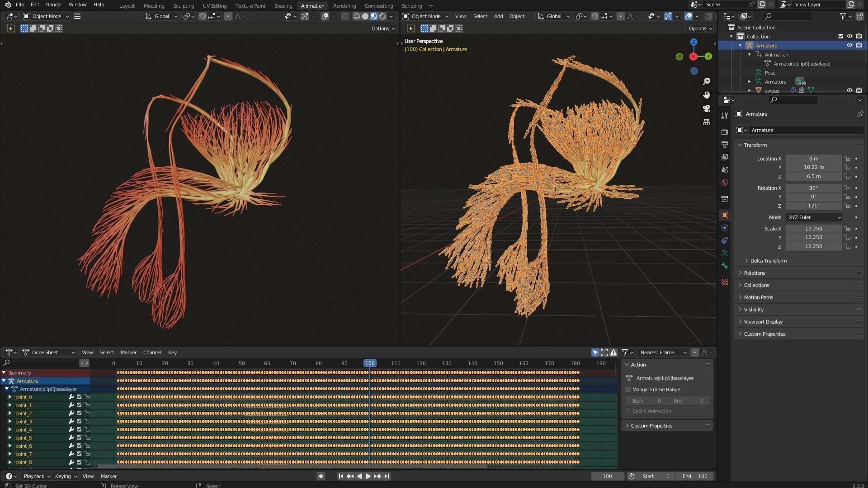868x488 pixels.
Task: Toggle visibility eye for Collection in outliner
Action: click(849, 37)
